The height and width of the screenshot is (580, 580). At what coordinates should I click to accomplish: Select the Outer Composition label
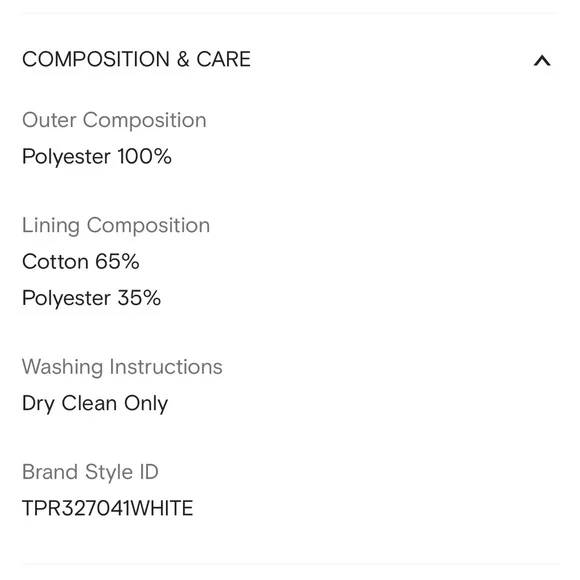coord(114,121)
